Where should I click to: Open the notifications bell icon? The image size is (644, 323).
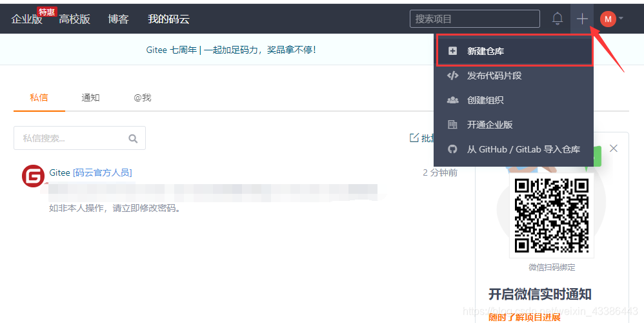(x=558, y=19)
